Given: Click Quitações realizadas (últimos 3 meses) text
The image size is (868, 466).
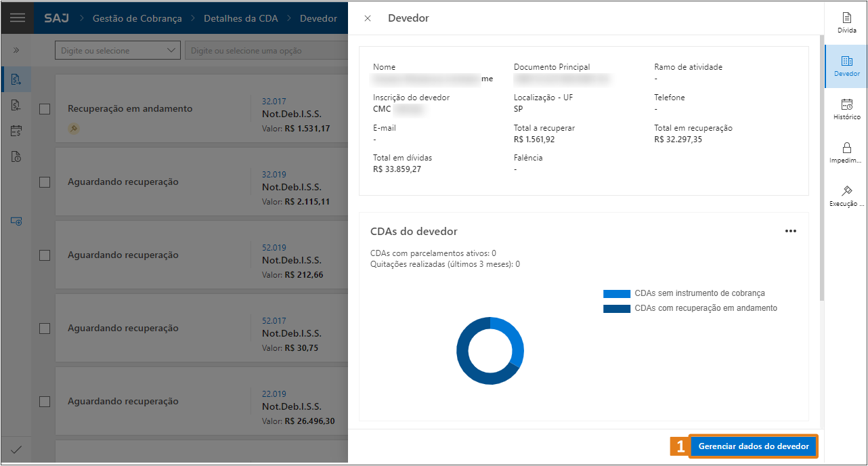Looking at the screenshot, I should point(445,264).
